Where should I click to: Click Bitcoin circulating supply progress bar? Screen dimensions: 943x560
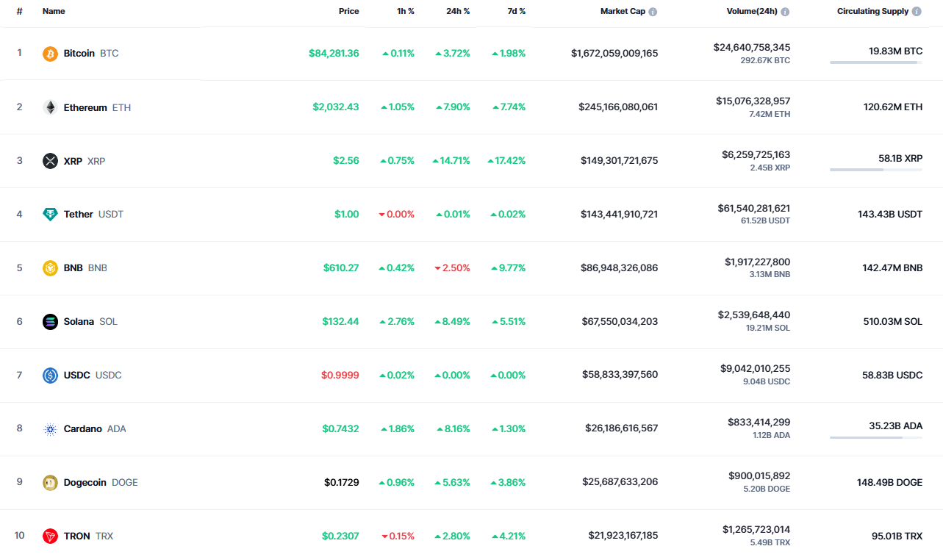coord(875,63)
